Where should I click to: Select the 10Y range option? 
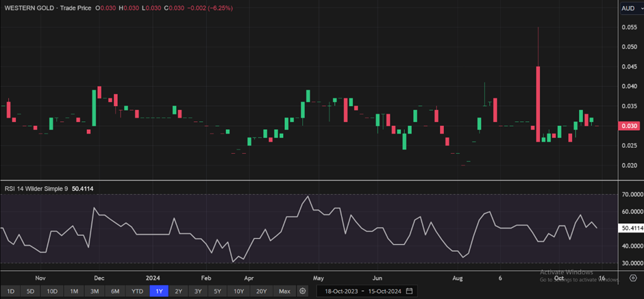point(238,291)
